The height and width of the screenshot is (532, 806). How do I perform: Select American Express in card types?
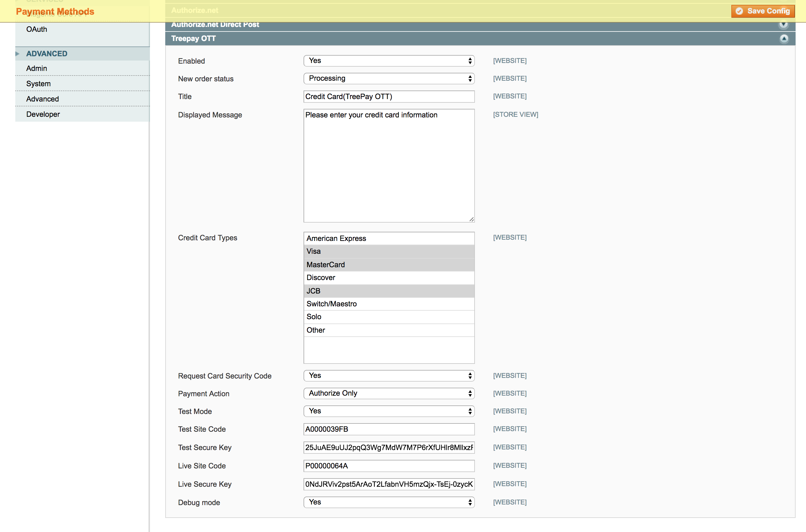(389, 238)
